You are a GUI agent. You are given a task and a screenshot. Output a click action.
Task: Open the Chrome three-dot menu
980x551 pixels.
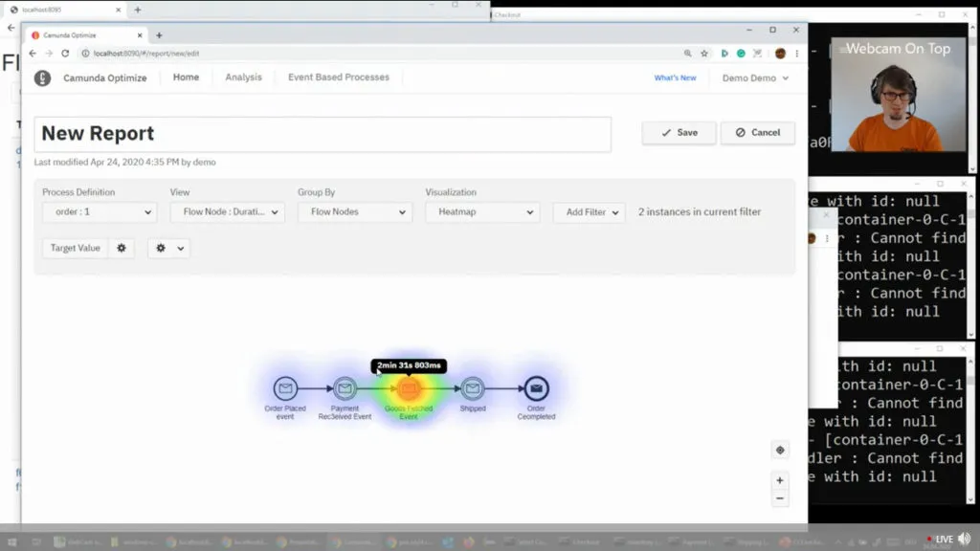click(797, 54)
